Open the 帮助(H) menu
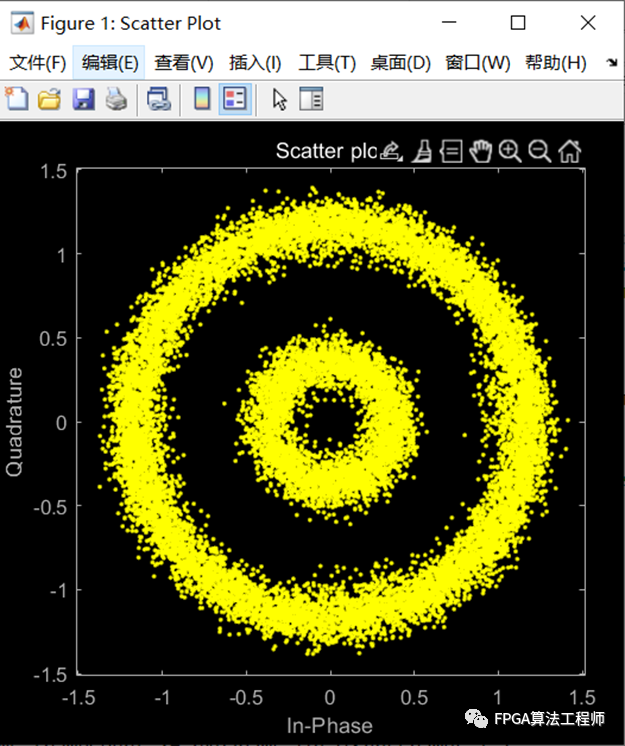 556,62
